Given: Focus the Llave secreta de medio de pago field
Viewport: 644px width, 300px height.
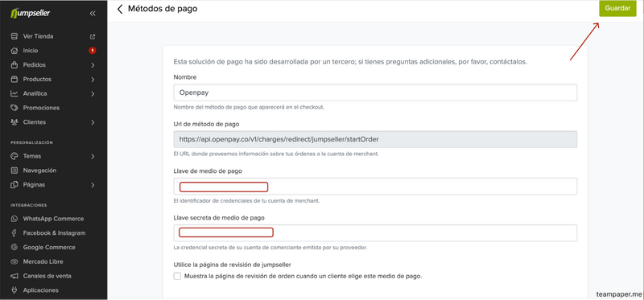Looking at the screenshot, I should 375,233.
